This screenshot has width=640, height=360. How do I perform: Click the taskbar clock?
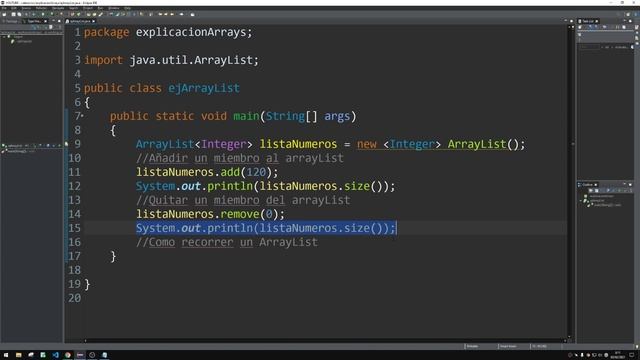(618, 355)
